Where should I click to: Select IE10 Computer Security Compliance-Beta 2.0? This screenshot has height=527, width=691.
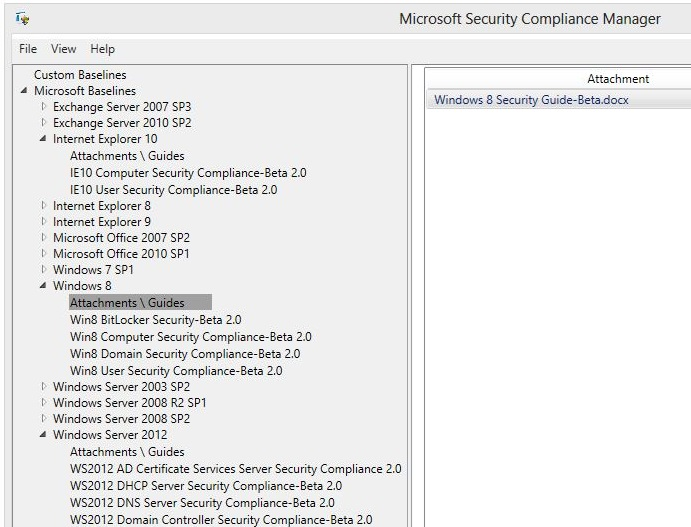point(188,173)
